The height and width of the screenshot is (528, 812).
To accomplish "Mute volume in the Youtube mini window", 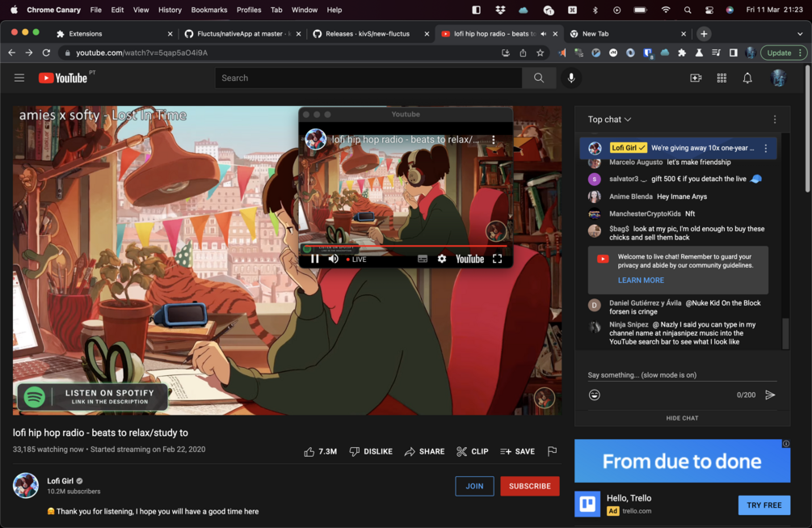I will click(334, 259).
